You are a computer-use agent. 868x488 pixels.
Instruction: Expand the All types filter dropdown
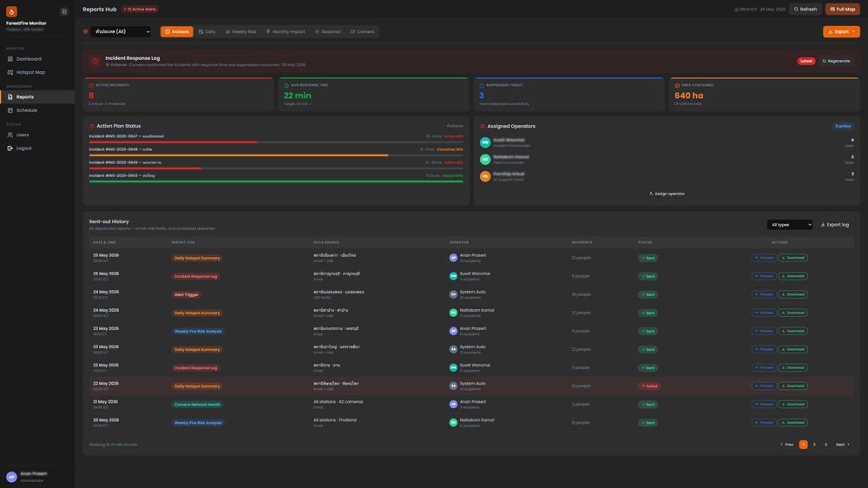790,224
